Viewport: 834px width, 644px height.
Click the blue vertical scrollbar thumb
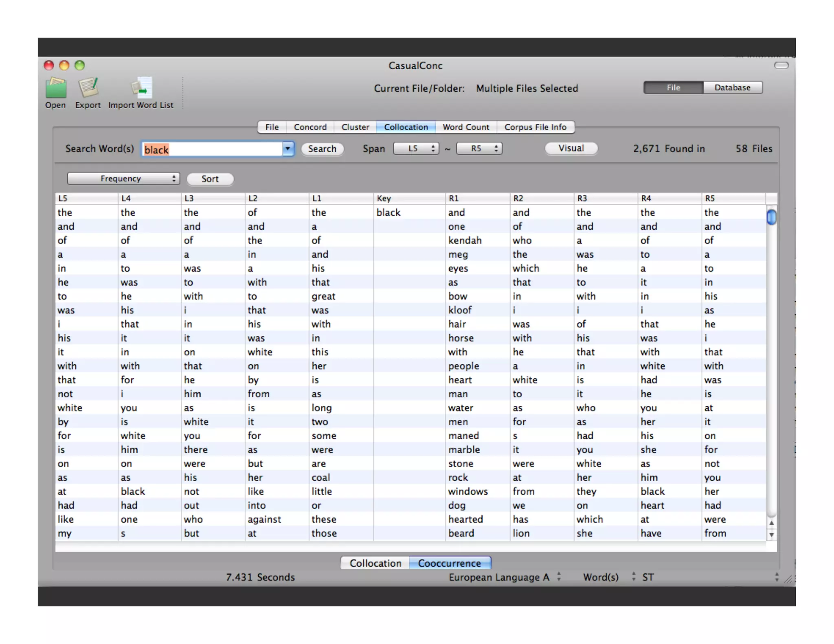point(771,217)
